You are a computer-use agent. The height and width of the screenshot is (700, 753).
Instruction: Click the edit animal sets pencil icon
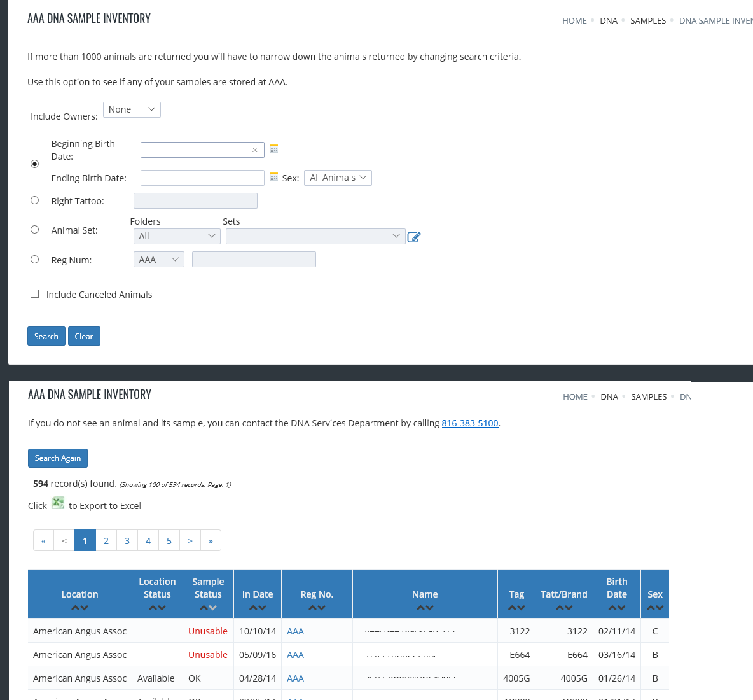pos(414,237)
